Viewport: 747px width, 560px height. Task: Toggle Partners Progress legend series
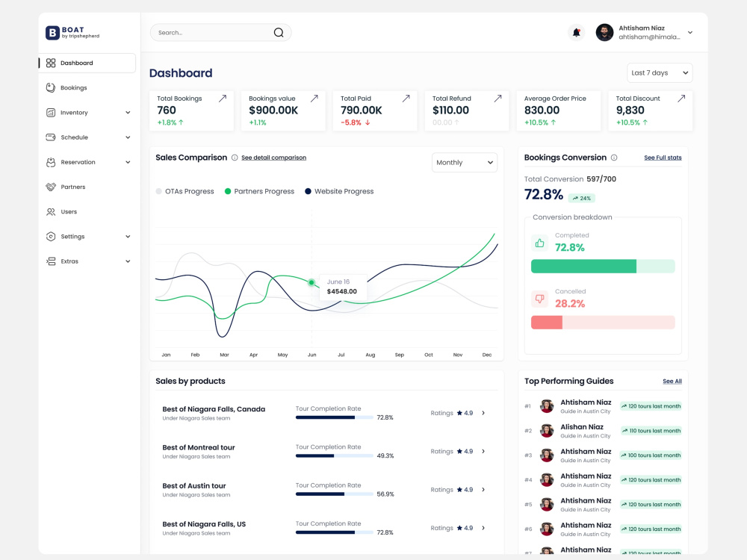click(x=260, y=191)
